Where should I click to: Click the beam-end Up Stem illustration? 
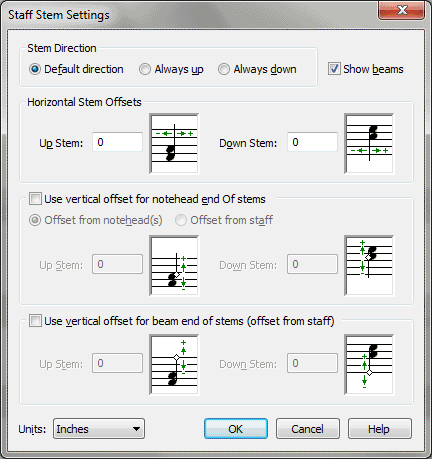[x=174, y=365]
